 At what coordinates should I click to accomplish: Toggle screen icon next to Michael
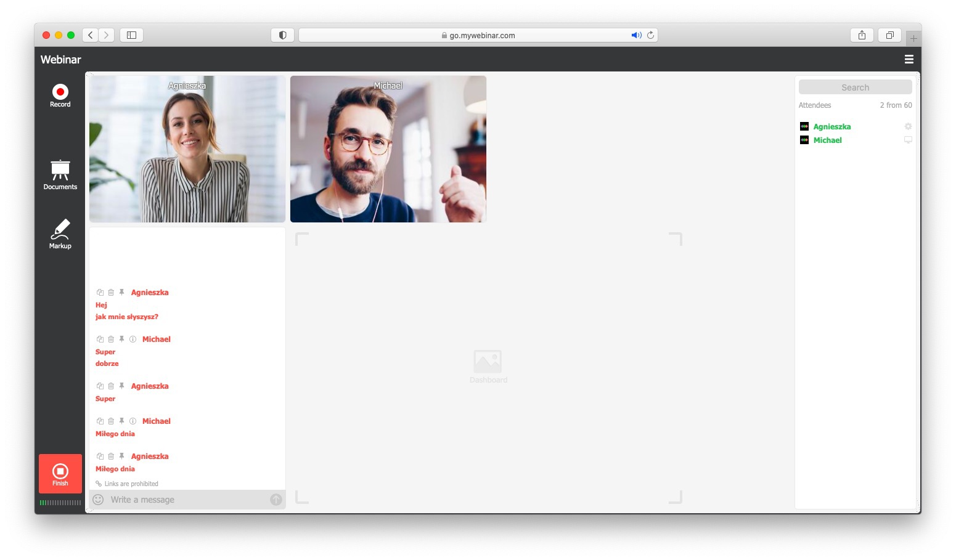pyautogui.click(x=908, y=140)
